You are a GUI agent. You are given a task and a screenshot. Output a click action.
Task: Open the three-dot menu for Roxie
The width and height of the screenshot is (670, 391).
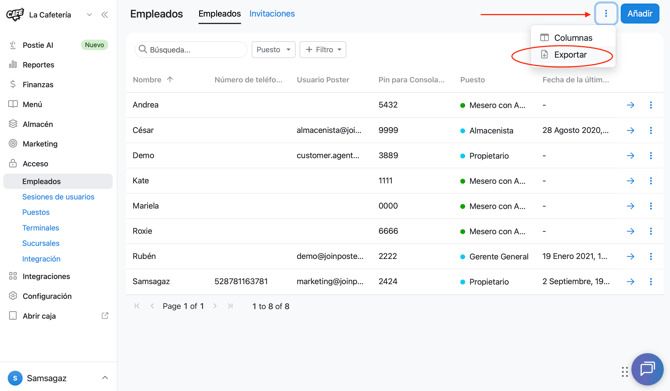coord(651,231)
